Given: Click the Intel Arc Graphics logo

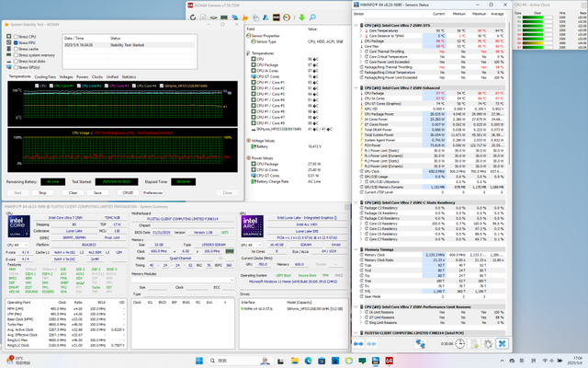Looking at the screenshot, I should 252,226.
